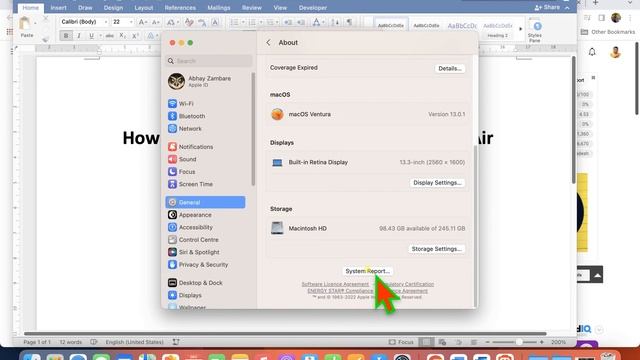Screen dimensions: 640x360
Task: Click the Paste icon in Word
Action: tap(26, 24)
